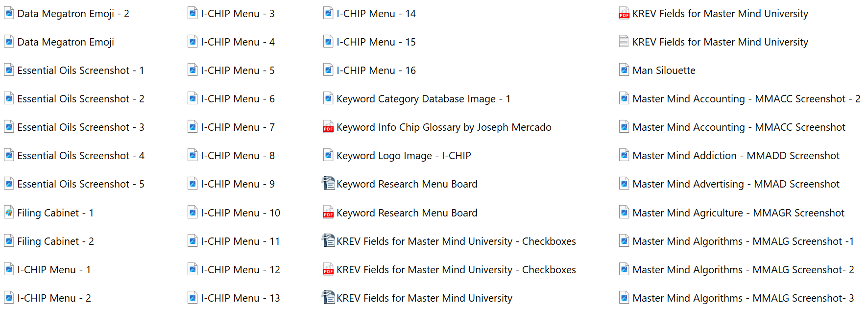Image resolution: width=868 pixels, height=309 pixels.
Task: Click the Master Mind Addiction - MMADD Screenshot icon
Action: pos(624,156)
